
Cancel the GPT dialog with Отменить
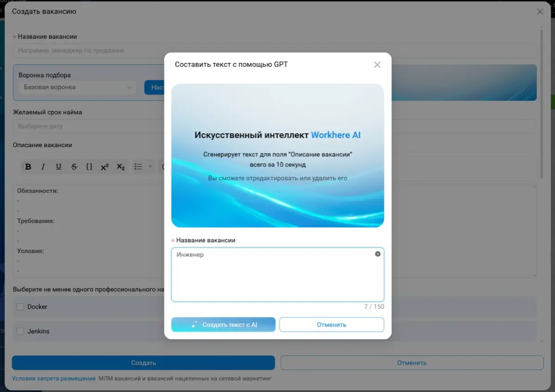click(x=331, y=324)
